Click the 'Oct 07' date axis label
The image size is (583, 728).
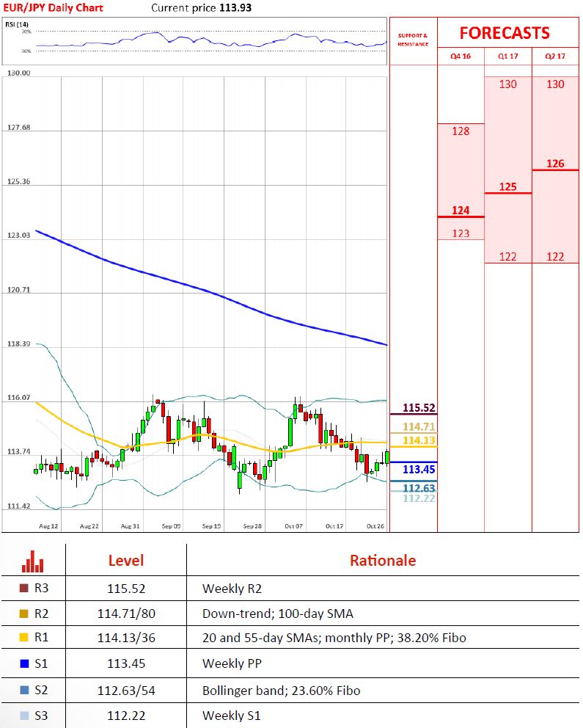[x=293, y=526]
